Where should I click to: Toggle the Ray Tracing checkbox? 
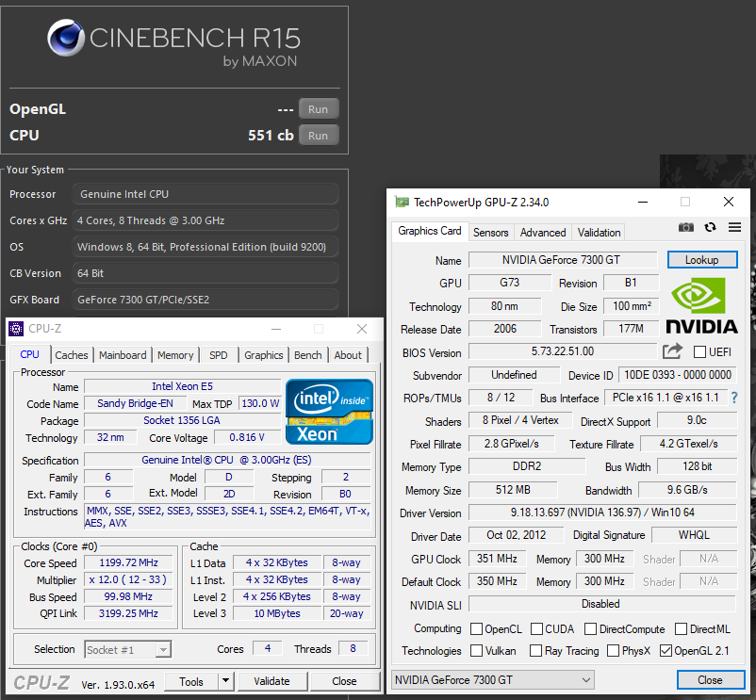[x=535, y=650]
